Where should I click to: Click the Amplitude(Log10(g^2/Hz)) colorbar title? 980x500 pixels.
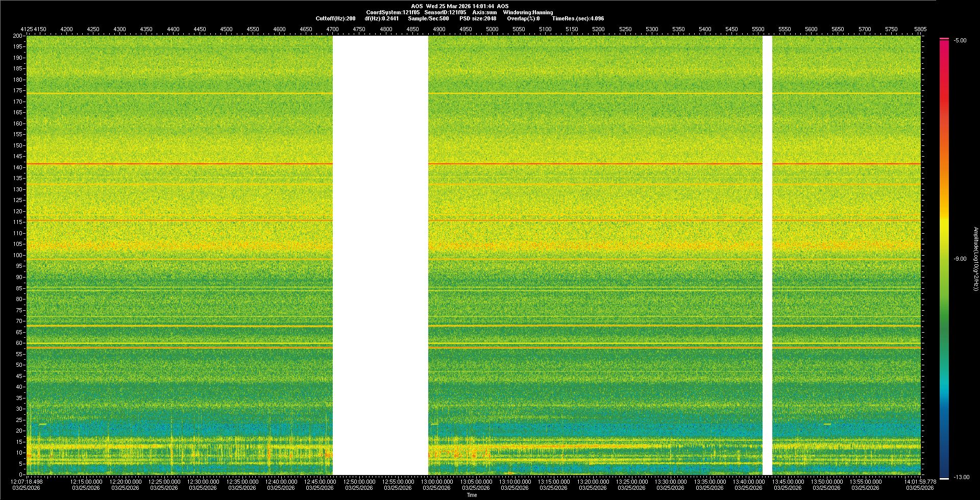(x=975, y=259)
